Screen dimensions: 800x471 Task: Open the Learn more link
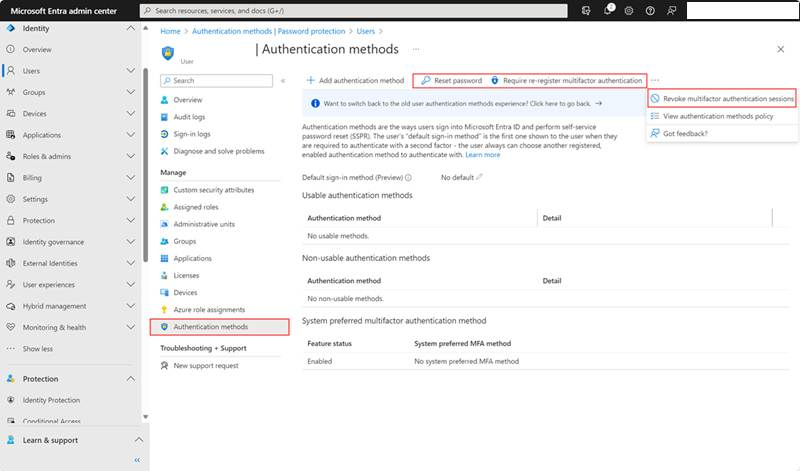(x=483, y=155)
